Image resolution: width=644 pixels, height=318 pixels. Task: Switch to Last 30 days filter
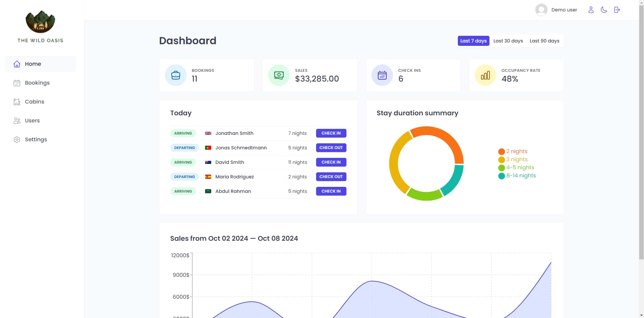click(x=508, y=41)
